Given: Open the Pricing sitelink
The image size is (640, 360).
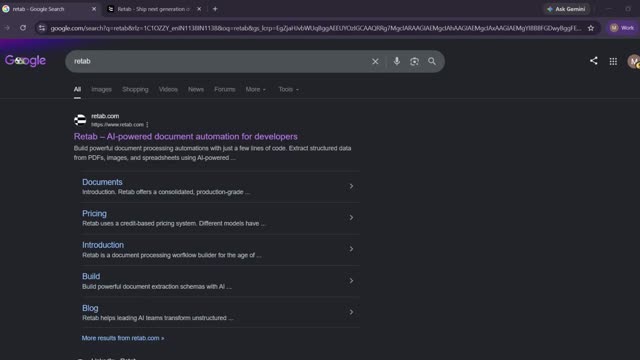Looking at the screenshot, I should [x=94, y=213].
